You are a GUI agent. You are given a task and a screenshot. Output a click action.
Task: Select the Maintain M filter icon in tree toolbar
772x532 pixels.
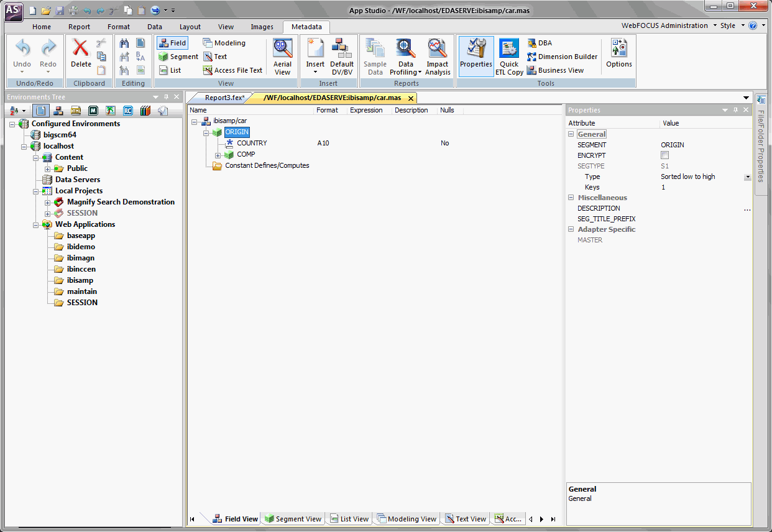pos(93,111)
